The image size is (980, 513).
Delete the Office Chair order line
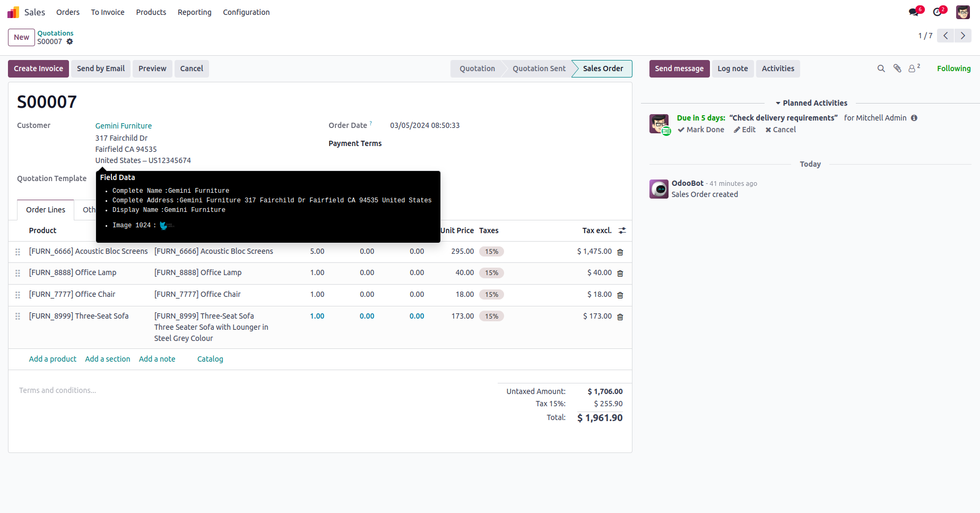click(620, 295)
